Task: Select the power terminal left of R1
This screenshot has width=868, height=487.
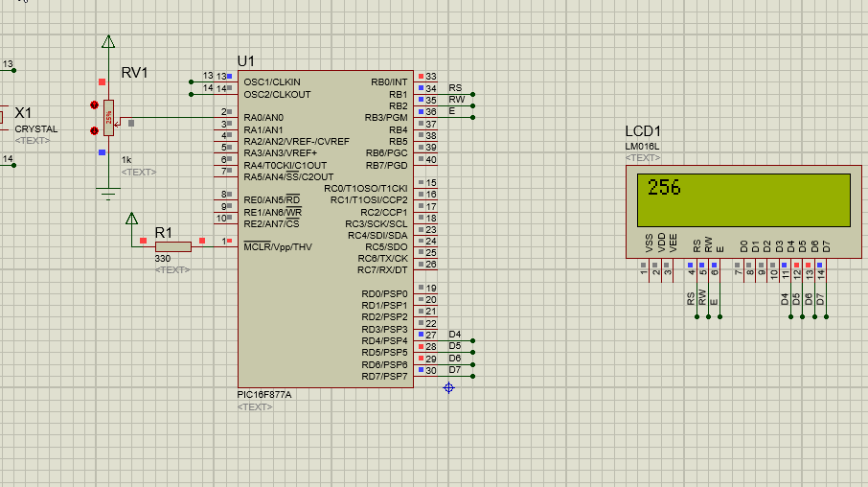Action: coord(132,219)
